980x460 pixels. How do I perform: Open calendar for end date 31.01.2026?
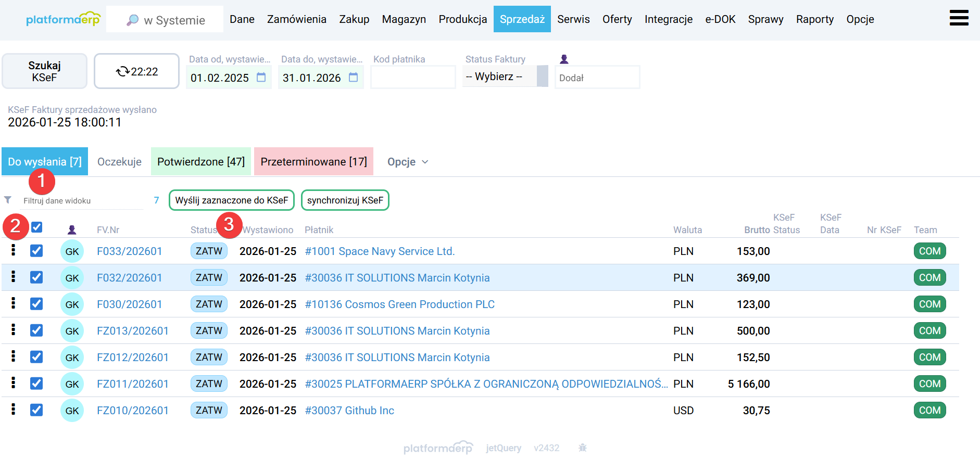pyautogui.click(x=354, y=78)
